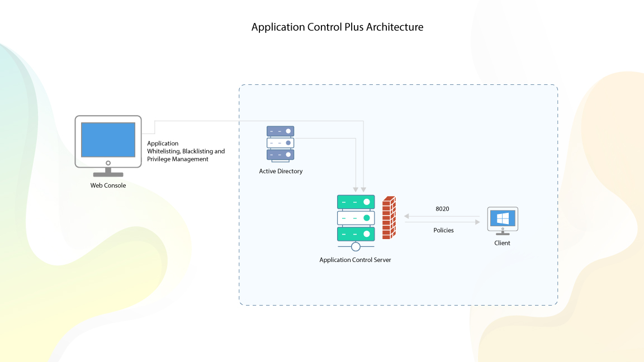Click the 'Active Directory' label
Image resolution: width=644 pixels, height=362 pixels.
point(281,171)
